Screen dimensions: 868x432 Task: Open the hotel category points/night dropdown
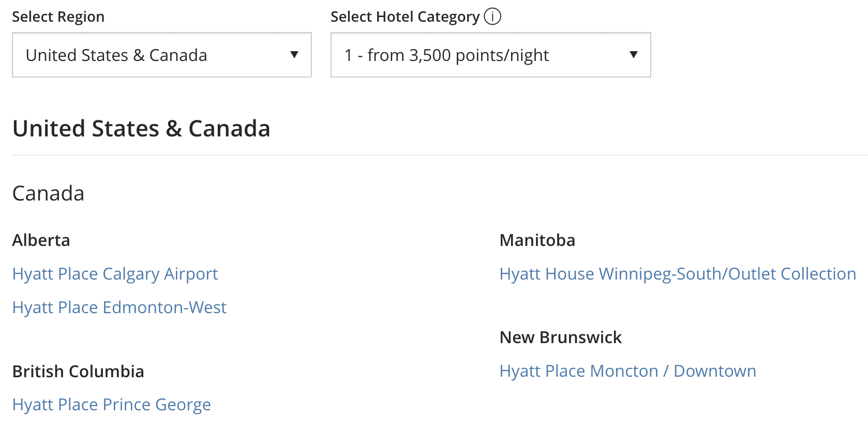(x=490, y=55)
